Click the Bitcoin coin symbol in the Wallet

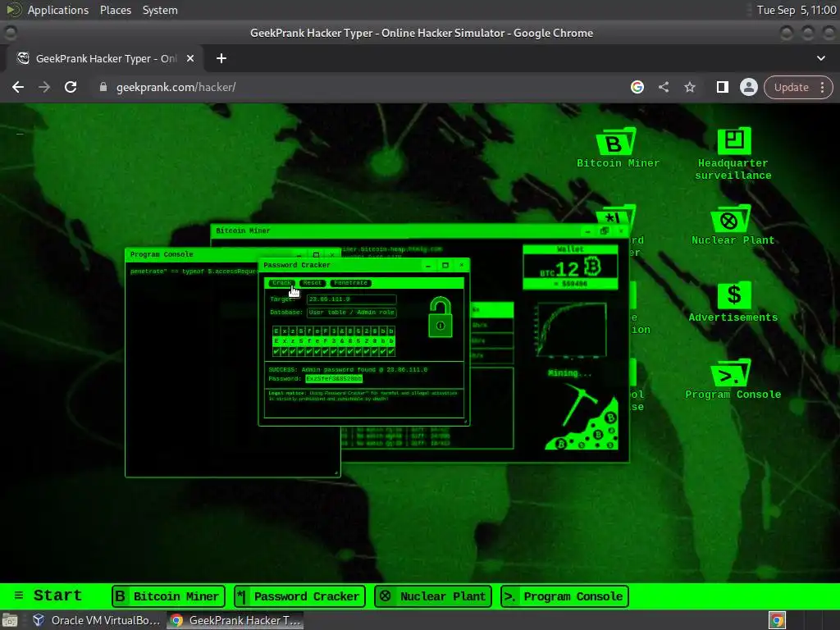[592, 267]
